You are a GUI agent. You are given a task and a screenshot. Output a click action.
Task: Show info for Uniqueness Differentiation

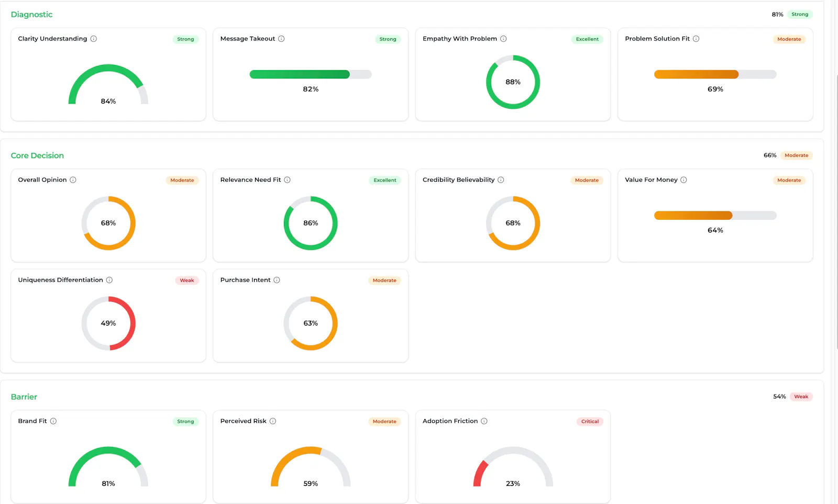pyautogui.click(x=109, y=280)
